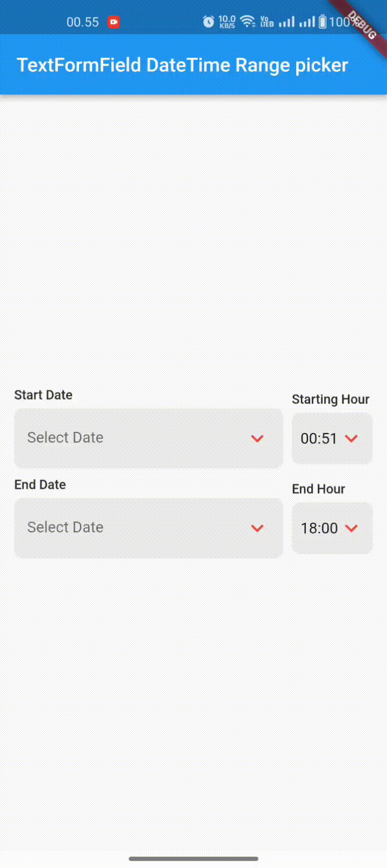Tap the bottom navigation gesture bar

pyautogui.click(x=193, y=859)
